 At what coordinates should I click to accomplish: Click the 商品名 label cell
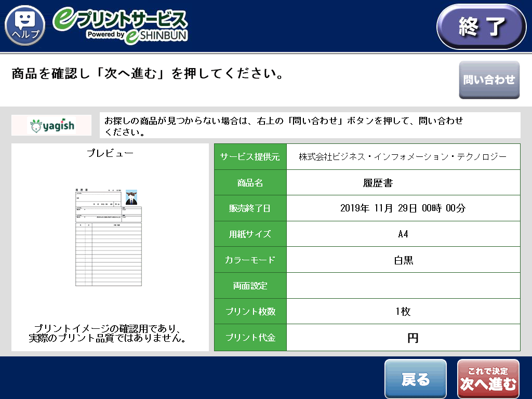click(x=250, y=183)
